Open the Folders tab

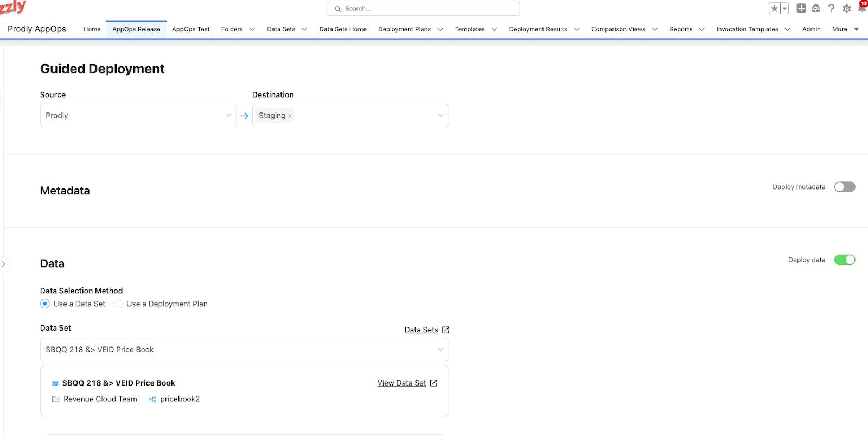[232, 29]
